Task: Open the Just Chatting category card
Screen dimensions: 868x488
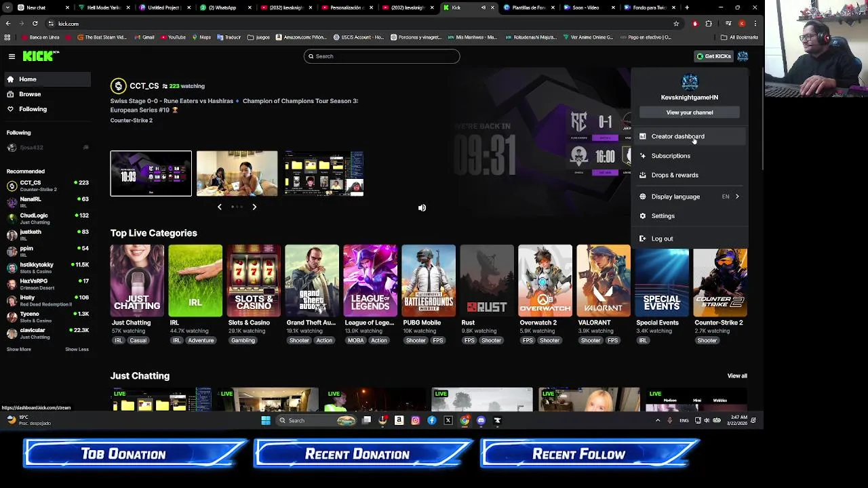Action: coord(137,281)
